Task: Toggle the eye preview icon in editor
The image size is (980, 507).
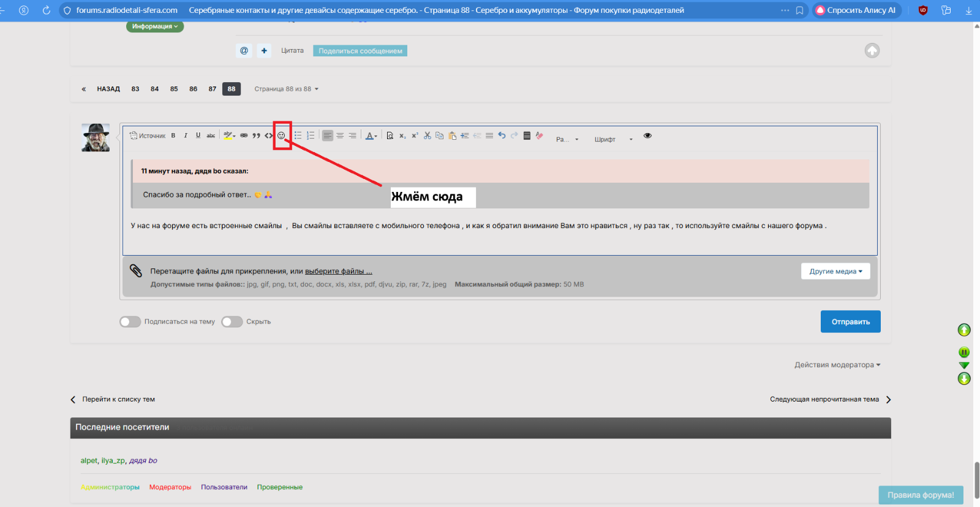Action: 647,135
